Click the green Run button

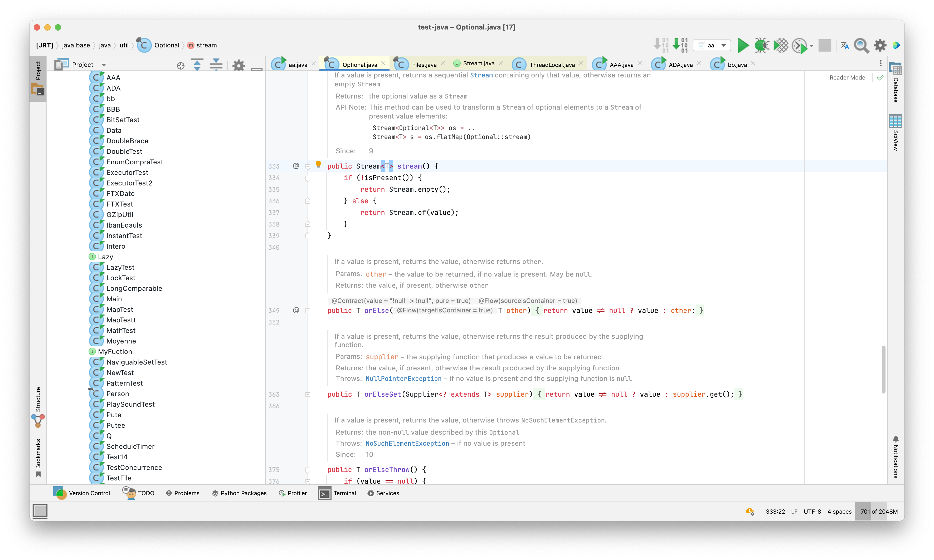pos(743,45)
